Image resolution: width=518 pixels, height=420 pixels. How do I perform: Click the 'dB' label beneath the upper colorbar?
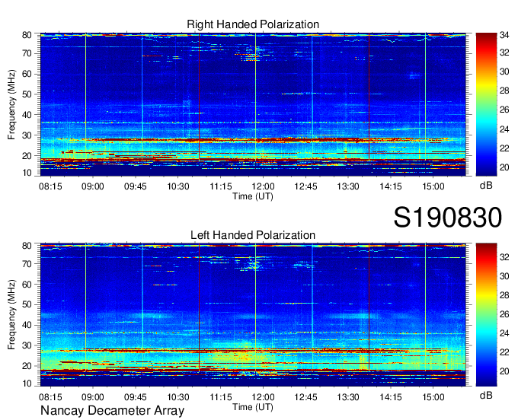486,186
